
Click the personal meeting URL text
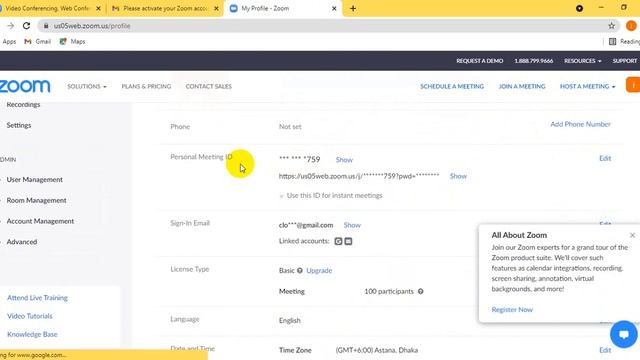click(x=359, y=176)
